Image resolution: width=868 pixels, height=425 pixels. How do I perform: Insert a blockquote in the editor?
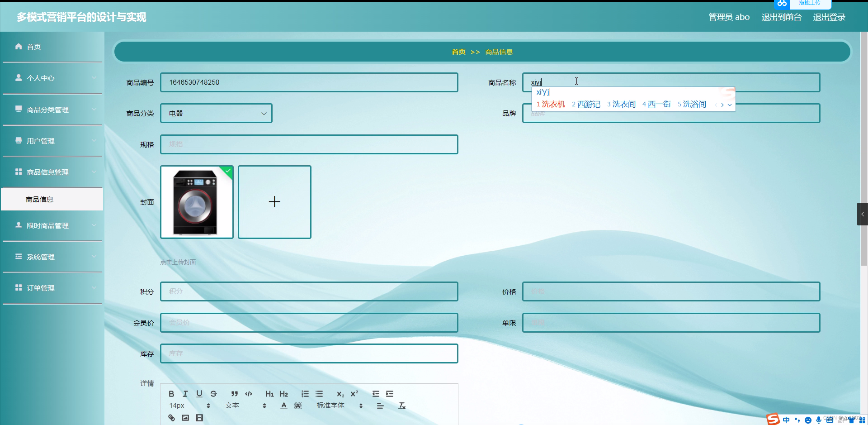point(235,394)
